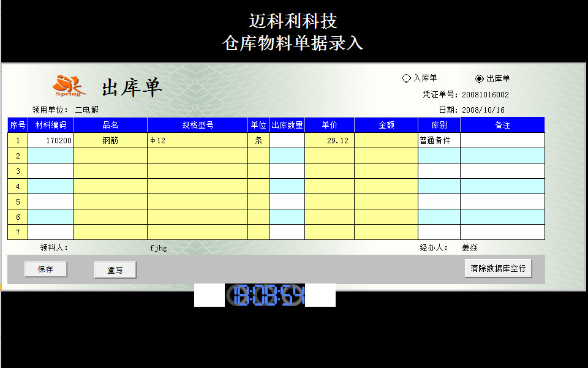Screen dimensions: 588x368
Task: Click the unit price cell 29.12
Action: [331, 140]
